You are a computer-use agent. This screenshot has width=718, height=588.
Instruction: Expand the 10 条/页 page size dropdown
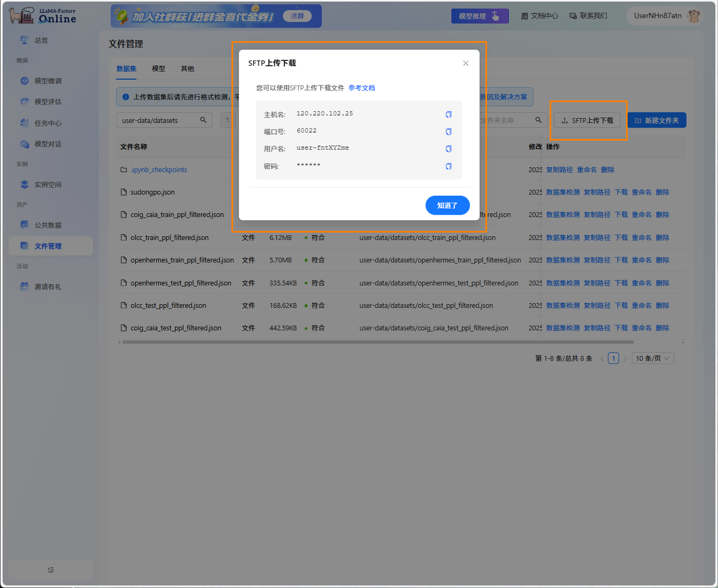coord(652,359)
